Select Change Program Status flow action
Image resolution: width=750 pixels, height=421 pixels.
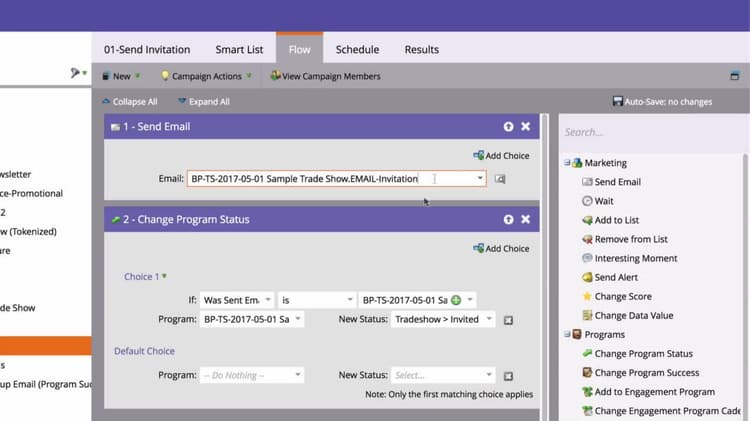click(637, 354)
